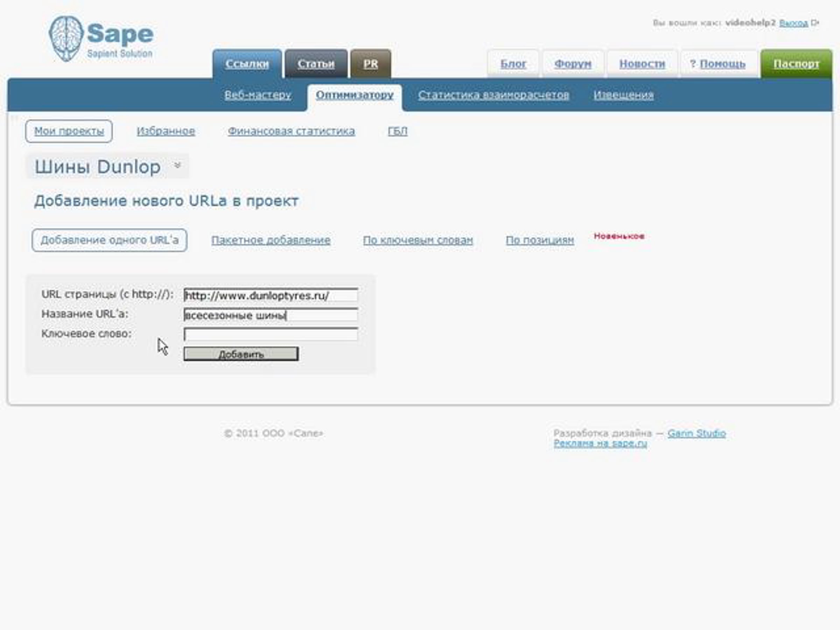
Task: Select Добавление одного URL'а mode
Action: coord(109,240)
